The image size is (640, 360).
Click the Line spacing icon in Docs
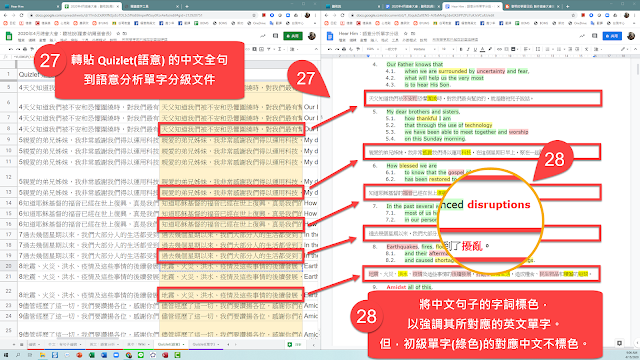[x=538, y=49]
